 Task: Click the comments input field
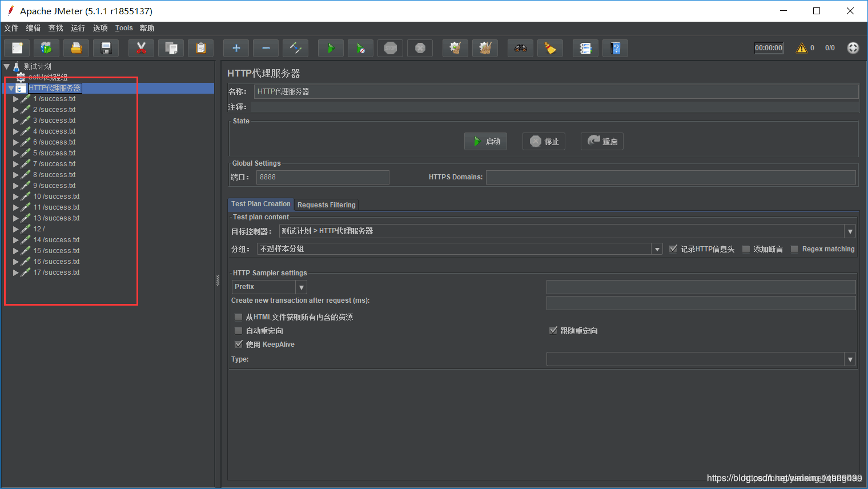coord(554,107)
